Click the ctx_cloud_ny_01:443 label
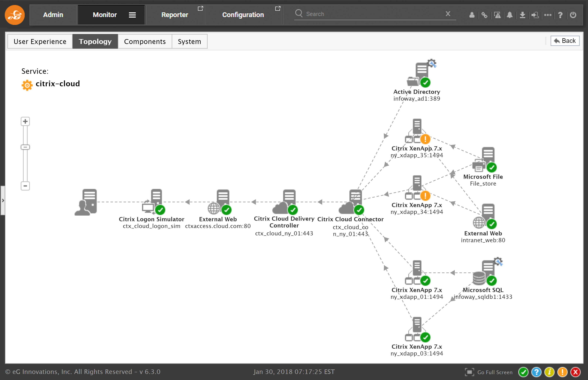Viewport: 588px width, 380px height. pyautogui.click(x=284, y=234)
